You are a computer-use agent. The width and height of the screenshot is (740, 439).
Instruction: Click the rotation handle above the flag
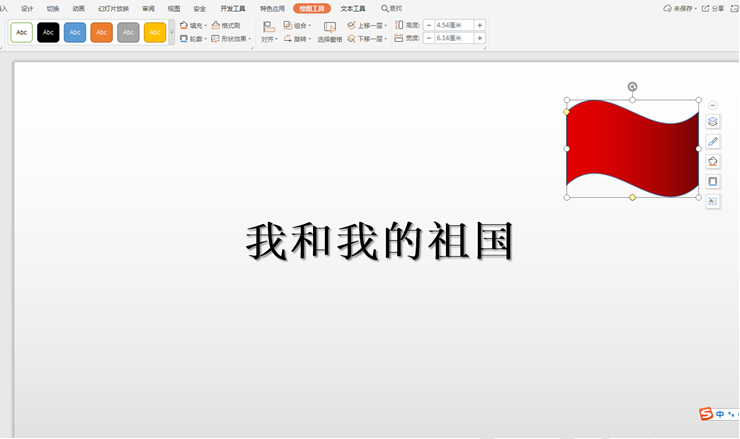pyautogui.click(x=632, y=86)
